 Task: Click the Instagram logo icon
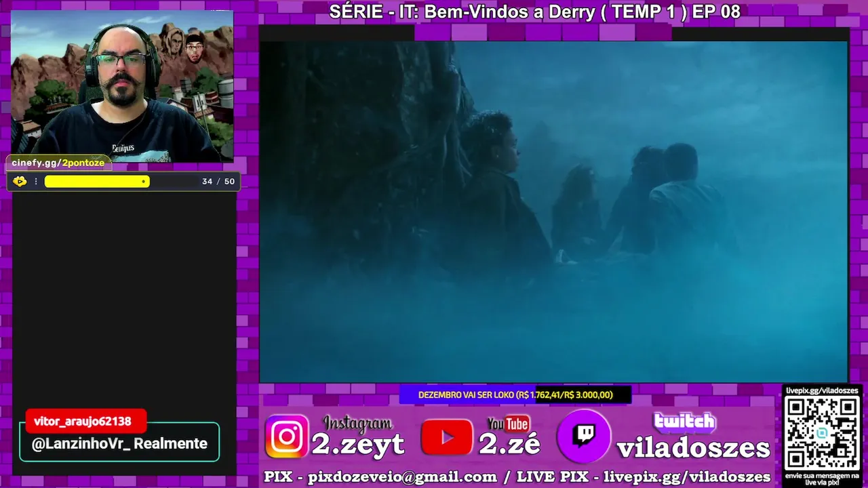pos(287,436)
